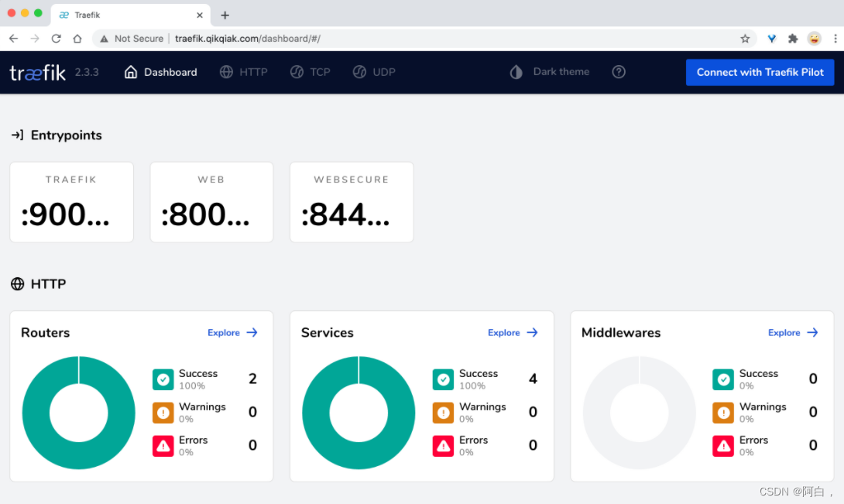Click the Middlewares Warnings exclamation icon
This screenshot has width=844, height=504.
[723, 413]
